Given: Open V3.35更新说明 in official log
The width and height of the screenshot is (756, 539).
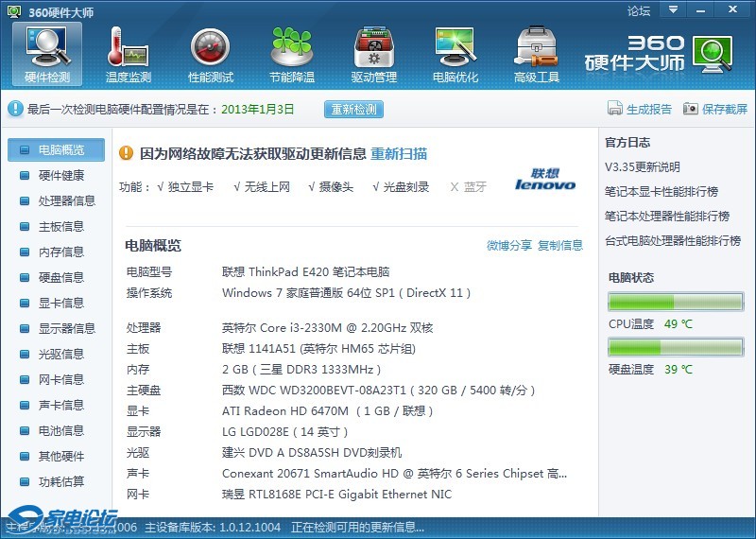Looking at the screenshot, I should (643, 166).
